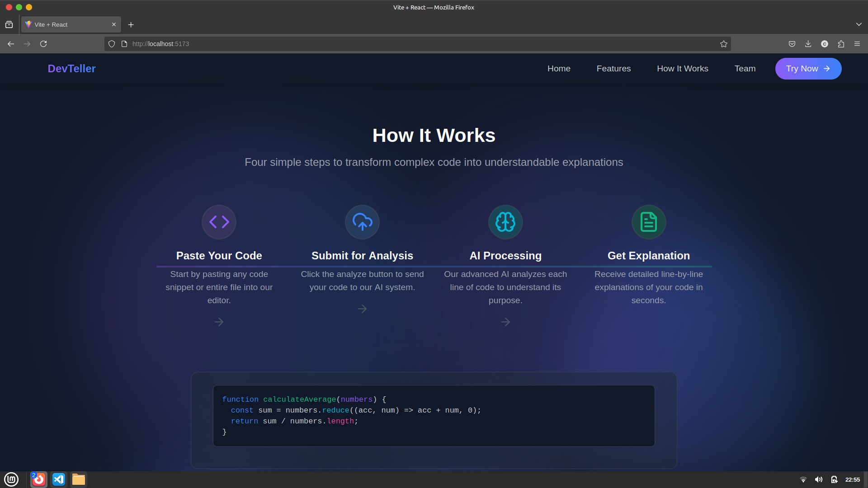Click the How It Works nav link

[682, 69]
